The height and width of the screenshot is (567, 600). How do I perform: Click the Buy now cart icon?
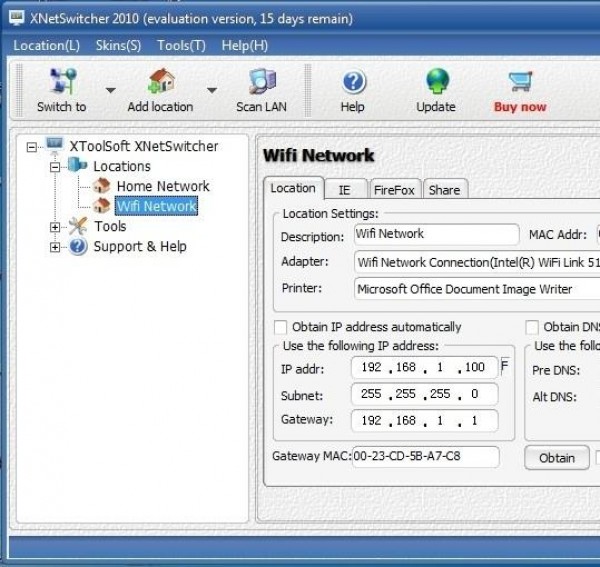click(x=520, y=81)
